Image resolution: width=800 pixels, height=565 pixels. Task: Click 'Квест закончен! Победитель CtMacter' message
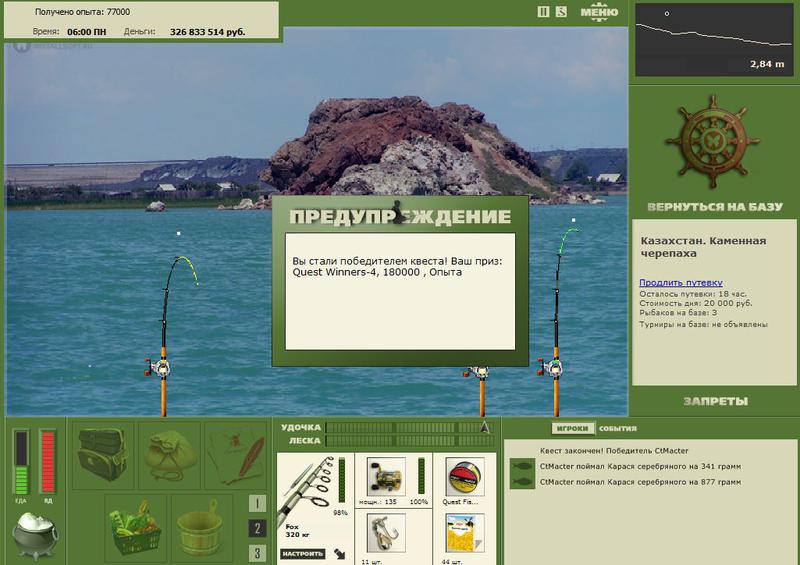pyautogui.click(x=614, y=451)
